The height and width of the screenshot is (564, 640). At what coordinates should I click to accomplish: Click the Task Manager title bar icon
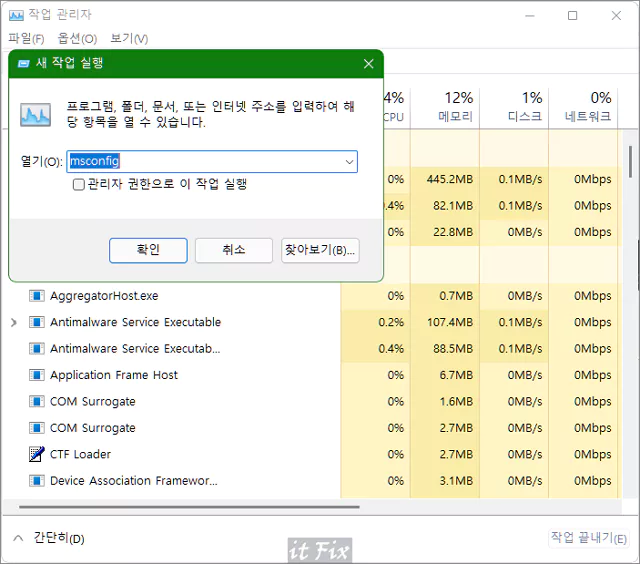point(16,16)
